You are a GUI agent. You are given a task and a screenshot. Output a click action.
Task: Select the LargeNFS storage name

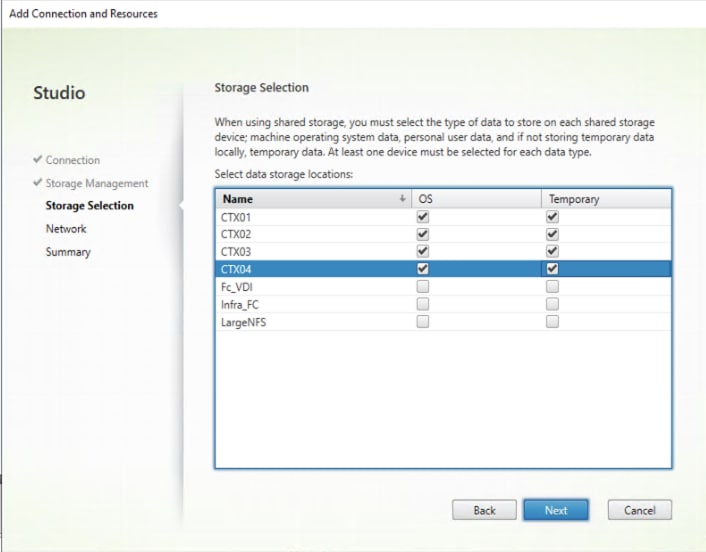click(x=243, y=322)
